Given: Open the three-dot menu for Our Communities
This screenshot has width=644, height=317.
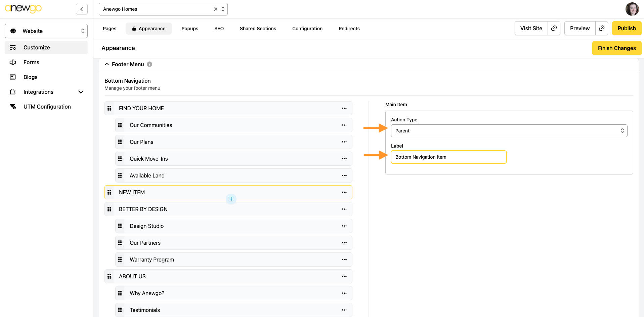Looking at the screenshot, I should [x=344, y=125].
